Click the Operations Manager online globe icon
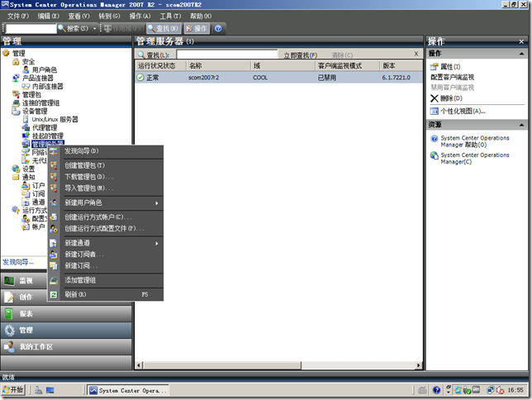Viewport: 532px width, 400px height. (435, 155)
